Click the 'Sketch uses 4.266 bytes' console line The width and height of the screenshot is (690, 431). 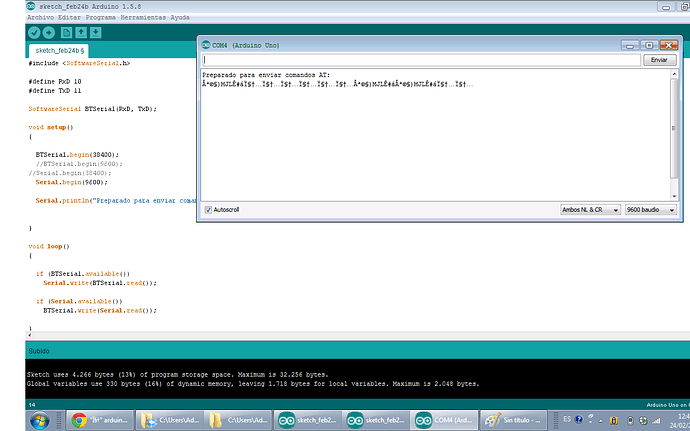coord(178,375)
